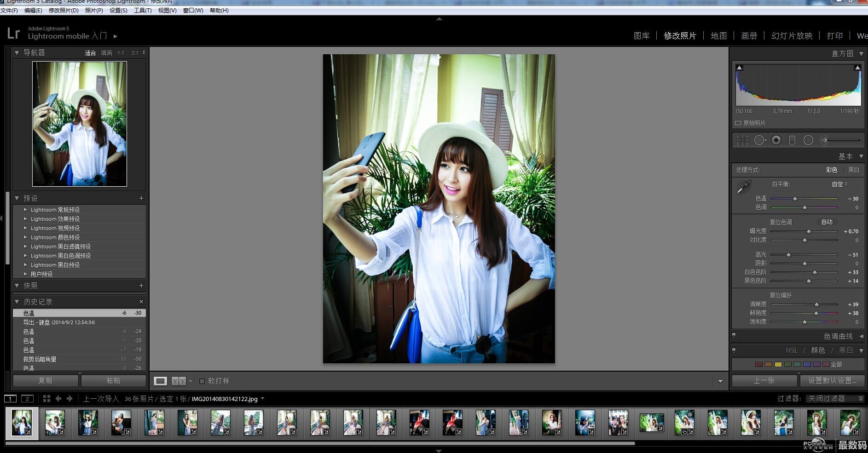Switch to loupe view mode
The width and height of the screenshot is (868, 453).
(x=160, y=381)
